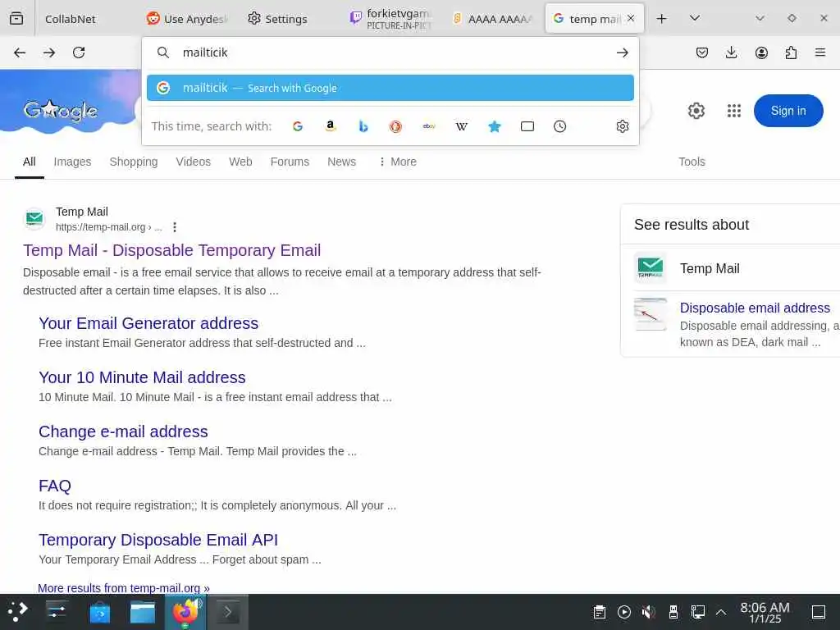The width and height of the screenshot is (840, 630).
Task: Open Change e-mail address link
Action: 123,431
